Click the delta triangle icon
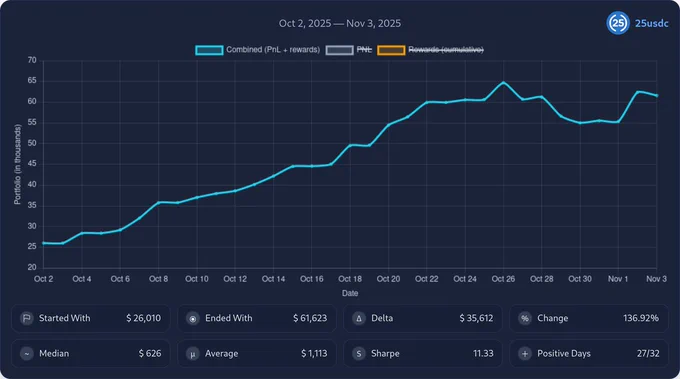 [359, 318]
